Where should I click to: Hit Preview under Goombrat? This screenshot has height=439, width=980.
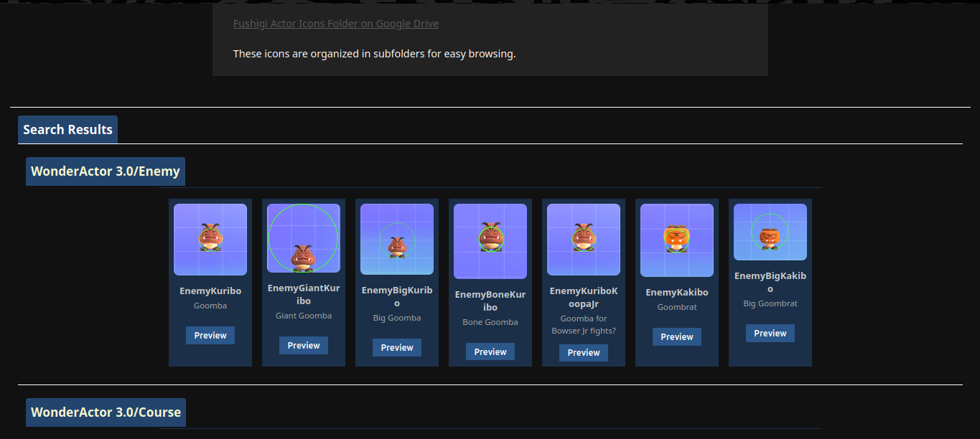(x=677, y=337)
